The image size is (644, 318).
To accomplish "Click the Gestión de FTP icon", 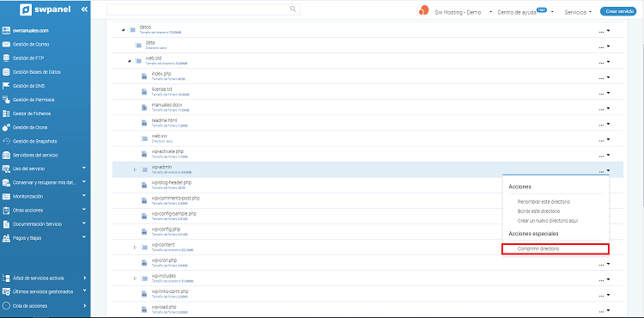I will pos(6,58).
